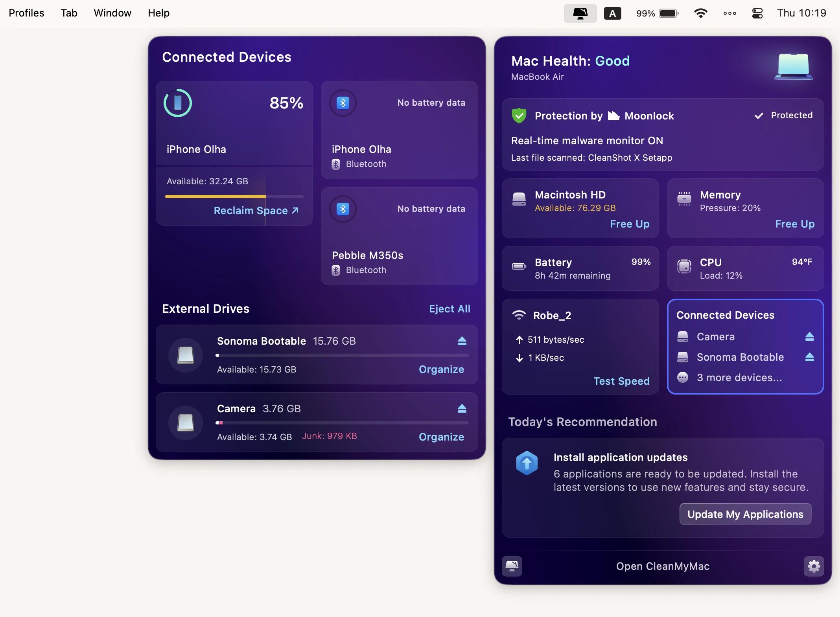Image resolution: width=840 pixels, height=617 pixels.
Task: Click the Pebble M350s Bluetooth card
Action: [399, 236]
